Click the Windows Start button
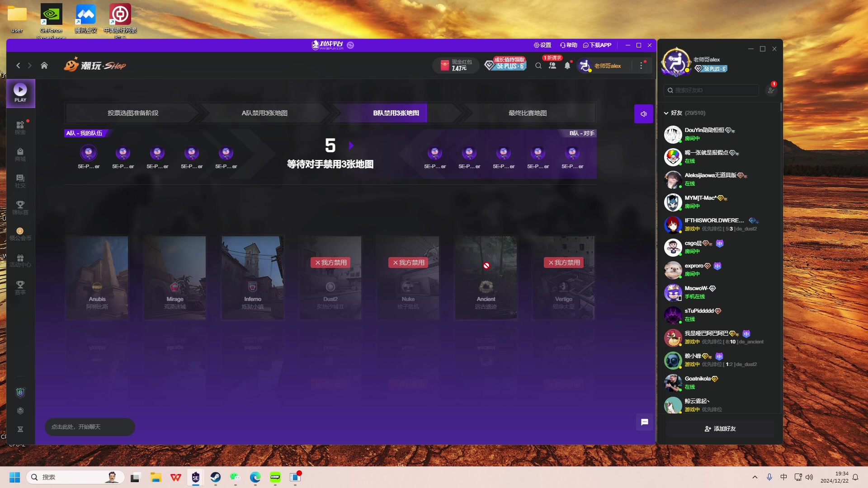 [x=14, y=477]
